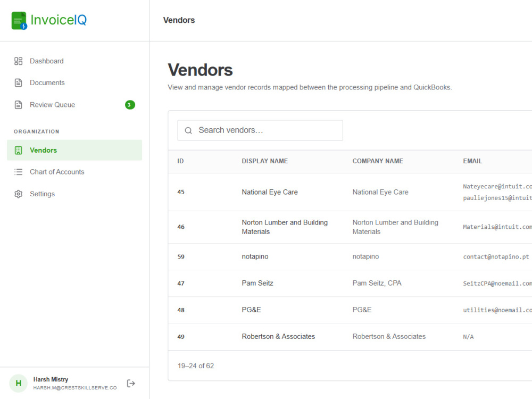This screenshot has height=399, width=532.
Task: Click the Review Queue file icon
Action: (18, 105)
